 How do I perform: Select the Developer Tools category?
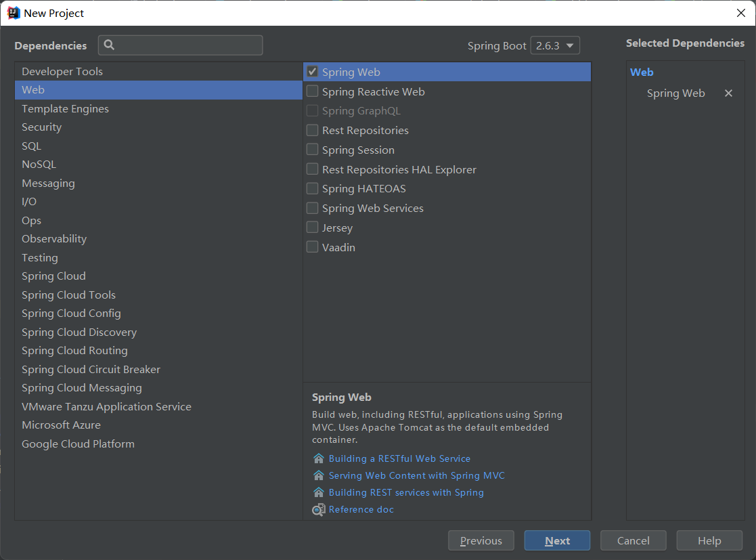pyautogui.click(x=62, y=71)
